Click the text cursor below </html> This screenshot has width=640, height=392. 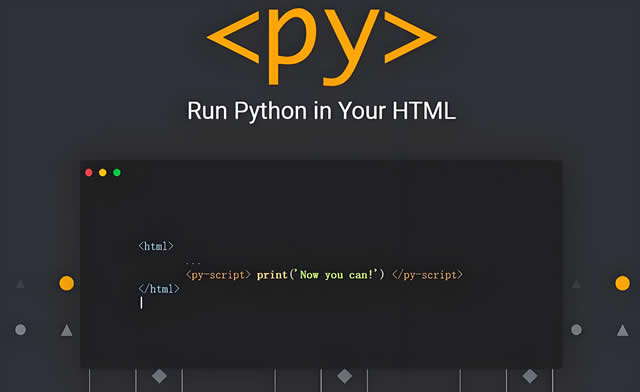[141, 303]
